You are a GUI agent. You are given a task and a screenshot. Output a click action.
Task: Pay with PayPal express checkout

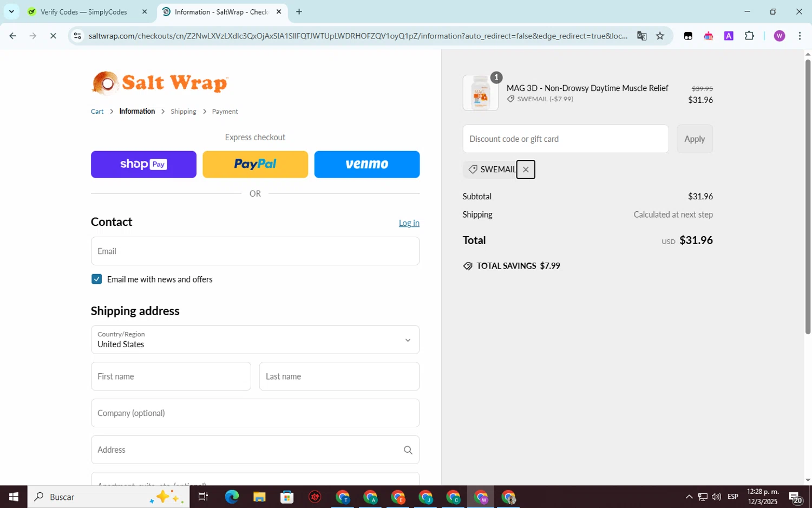tap(255, 164)
